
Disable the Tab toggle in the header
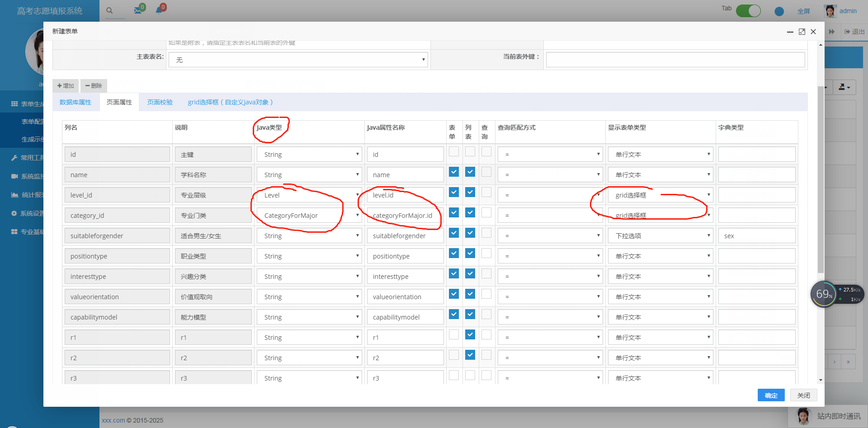pyautogui.click(x=748, y=10)
